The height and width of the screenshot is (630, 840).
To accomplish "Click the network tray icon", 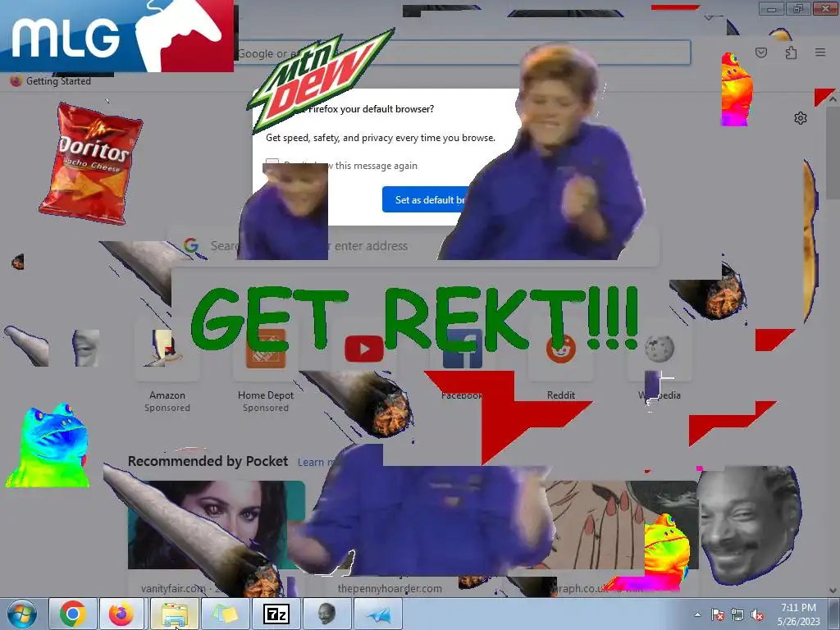I will point(737,614).
